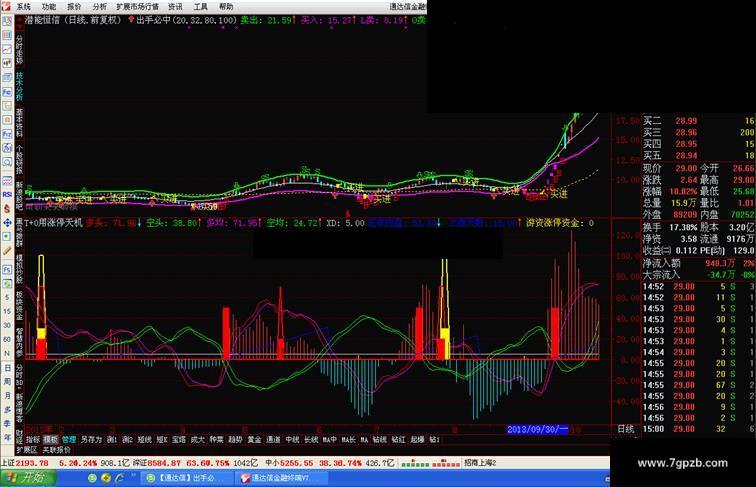The width and height of the screenshot is (756, 487).
Task: Select the 模板 tab at chart bottom
Action: 51,440
